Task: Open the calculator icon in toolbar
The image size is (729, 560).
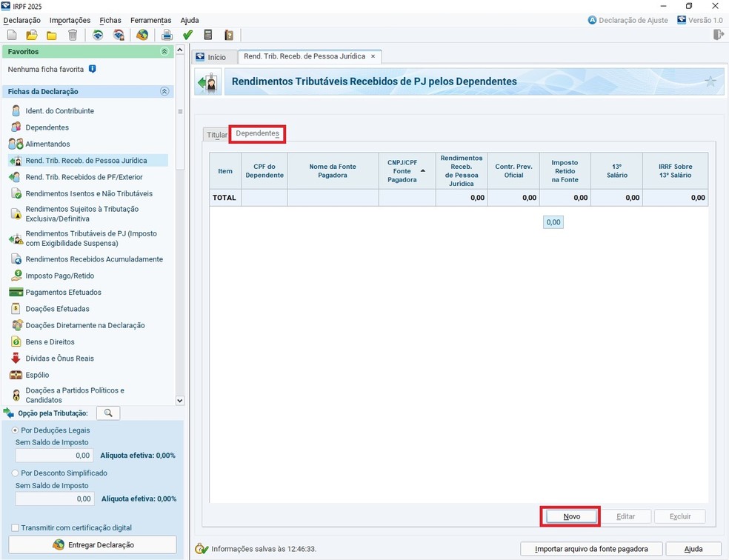Action: point(208,35)
